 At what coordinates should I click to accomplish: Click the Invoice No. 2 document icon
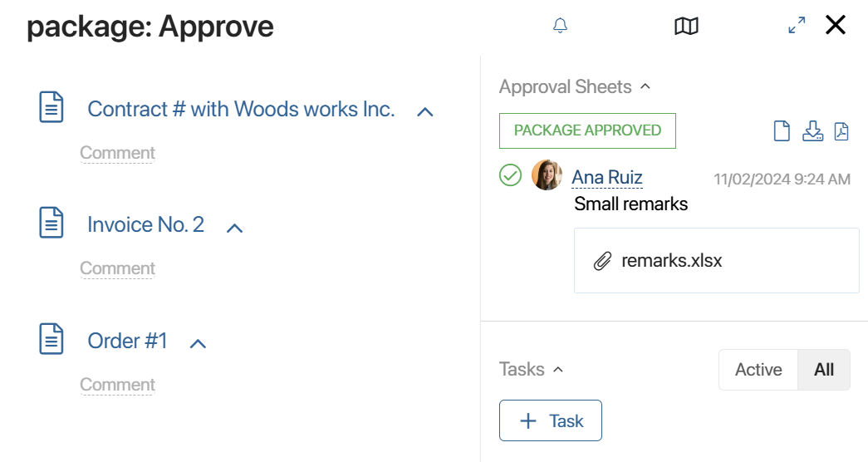[51, 223]
